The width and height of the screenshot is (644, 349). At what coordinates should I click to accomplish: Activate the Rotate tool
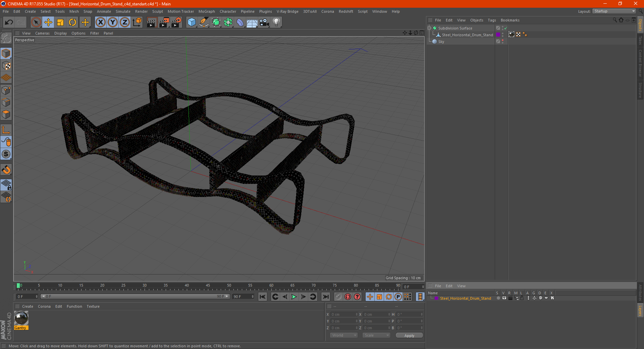[72, 22]
